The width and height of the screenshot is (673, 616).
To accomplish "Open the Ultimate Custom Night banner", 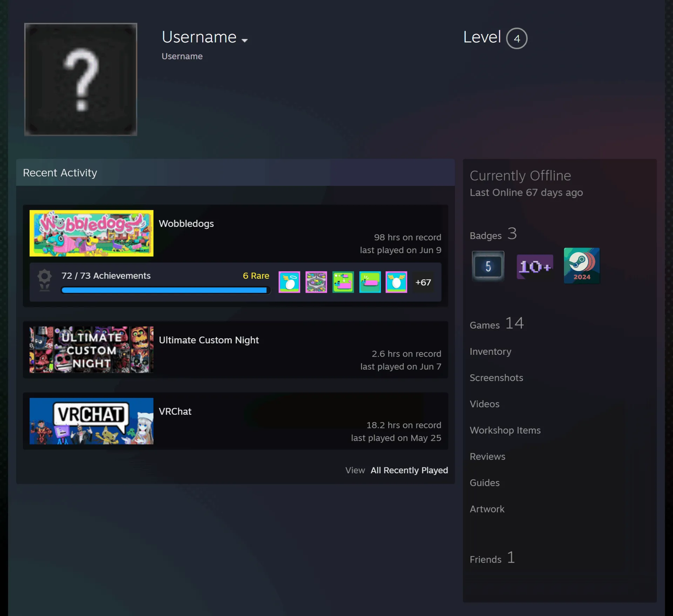I will tap(91, 350).
